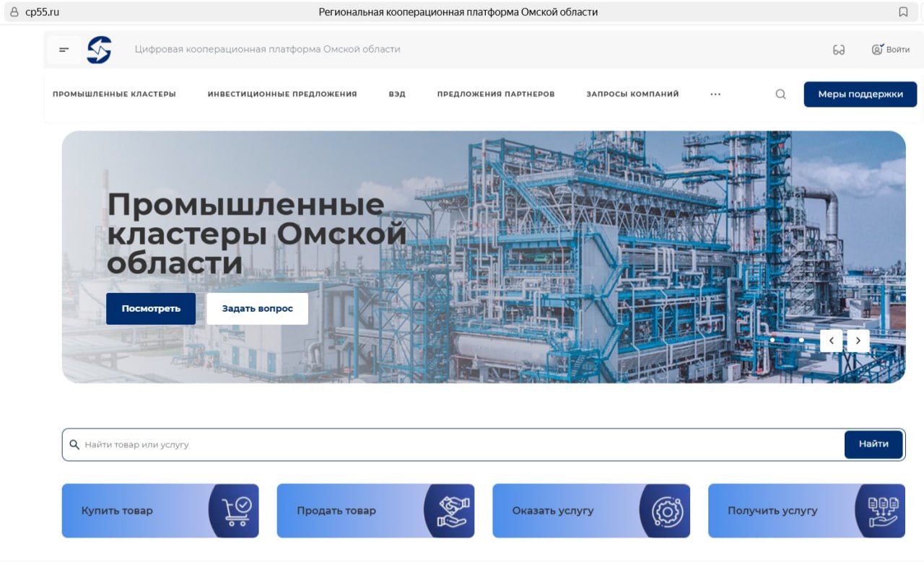Click the Меры поддержки button
The width and height of the screenshot is (924, 562).
pyautogui.click(x=860, y=94)
